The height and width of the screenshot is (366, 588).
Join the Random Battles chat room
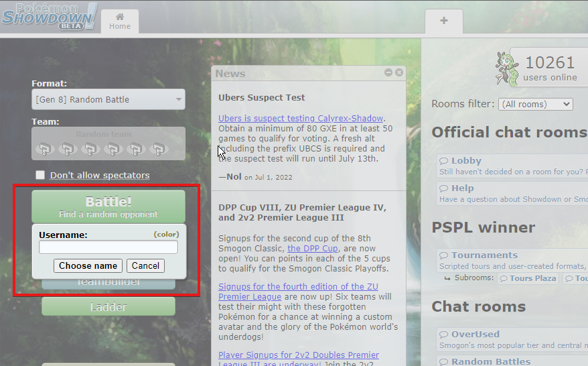[x=512, y=361]
